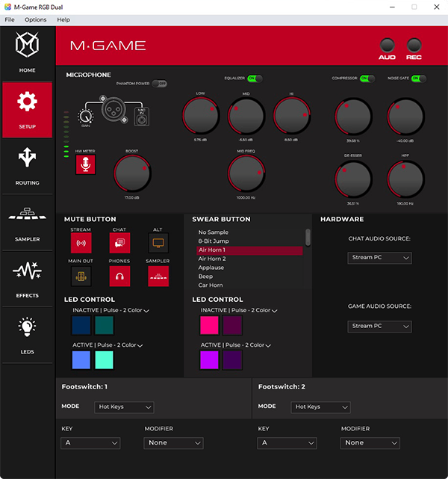Viewport: 448px width, 479px height.
Task: Select No Sample in swear list
Action: coord(249,232)
